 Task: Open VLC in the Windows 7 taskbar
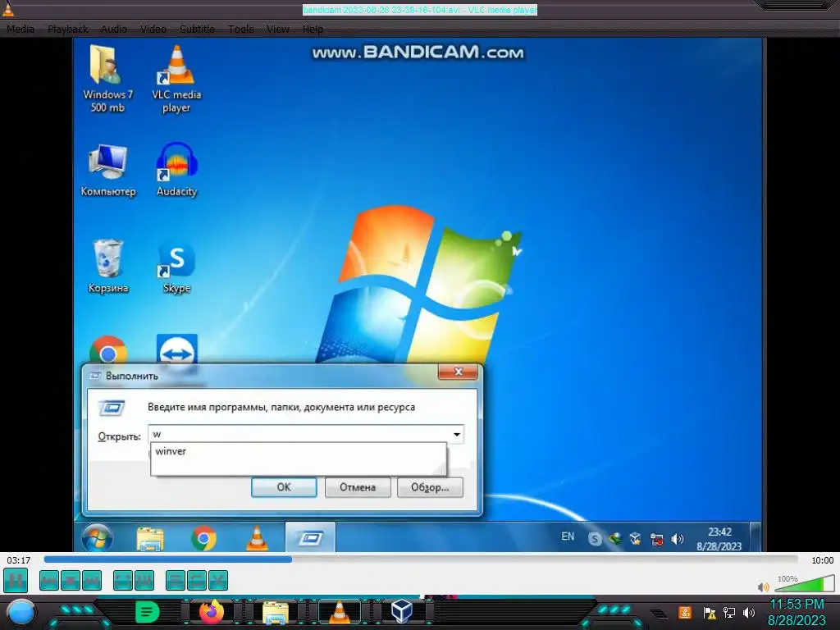click(x=257, y=538)
